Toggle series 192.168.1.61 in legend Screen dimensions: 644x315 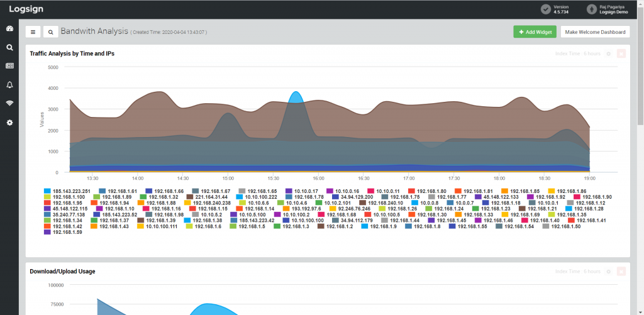118,191
